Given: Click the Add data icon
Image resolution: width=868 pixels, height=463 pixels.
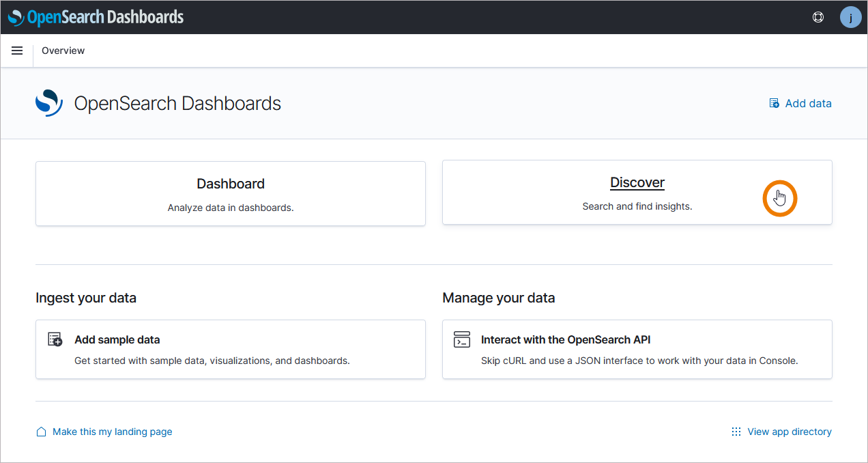Looking at the screenshot, I should click(775, 104).
